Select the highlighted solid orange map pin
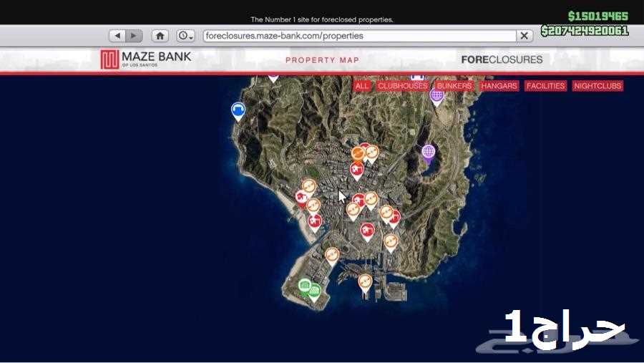This screenshot has width=644, height=363. pyautogui.click(x=358, y=154)
